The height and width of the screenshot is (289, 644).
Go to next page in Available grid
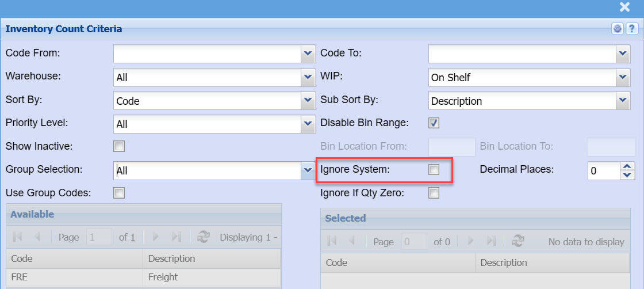click(x=155, y=237)
